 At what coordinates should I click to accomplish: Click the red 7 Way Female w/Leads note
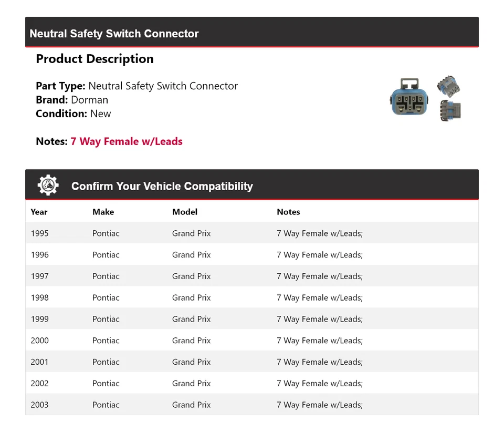[127, 141]
